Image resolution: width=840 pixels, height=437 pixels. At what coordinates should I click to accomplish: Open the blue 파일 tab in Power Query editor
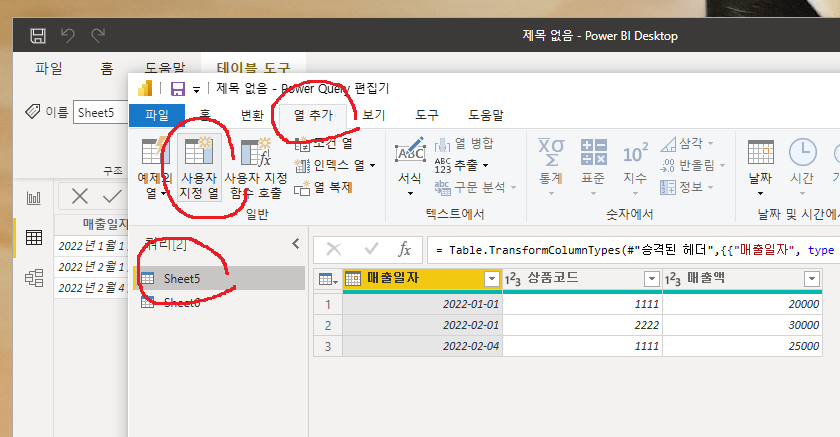pos(157,115)
